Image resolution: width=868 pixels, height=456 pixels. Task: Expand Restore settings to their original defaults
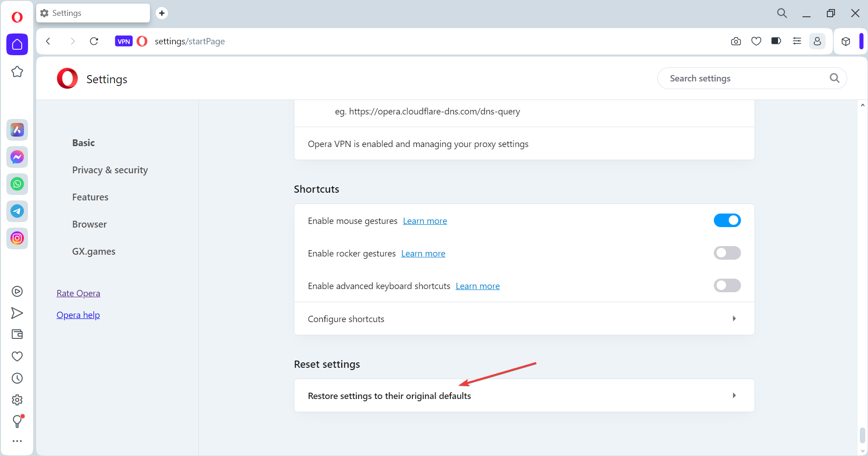(524, 395)
